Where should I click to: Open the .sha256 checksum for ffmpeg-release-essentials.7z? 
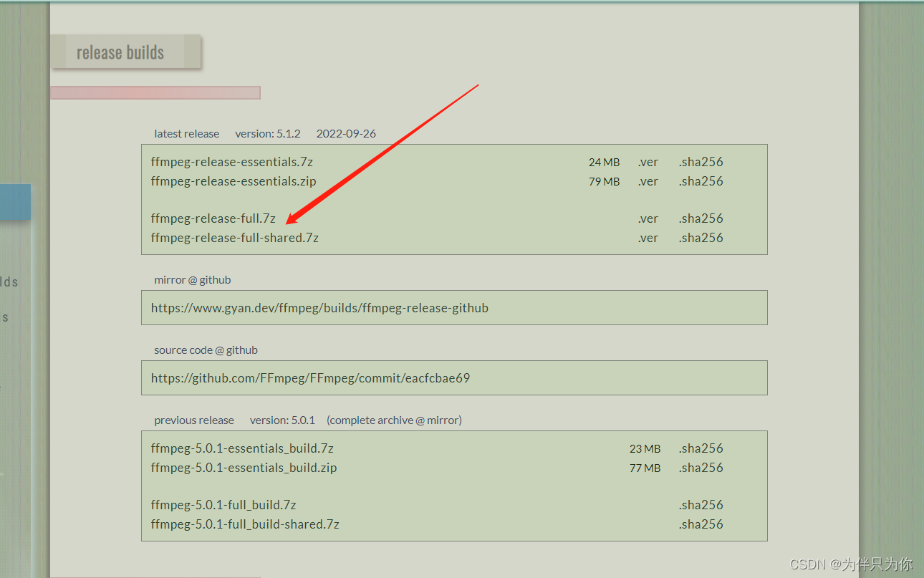pos(701,162)
